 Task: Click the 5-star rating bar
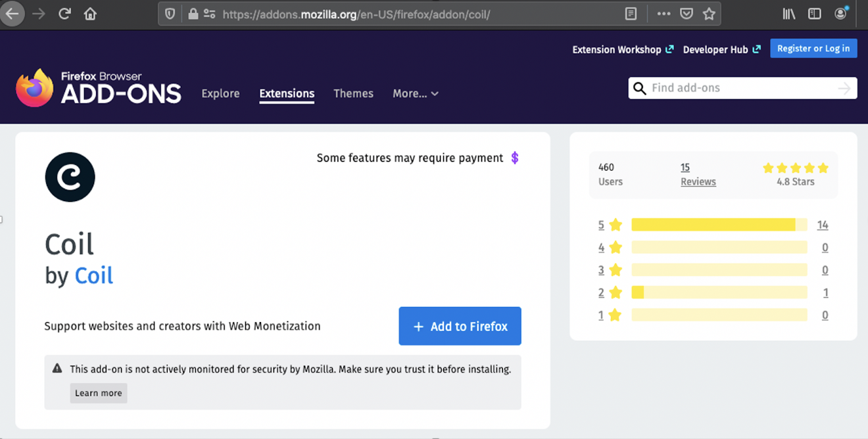point(719,225)
